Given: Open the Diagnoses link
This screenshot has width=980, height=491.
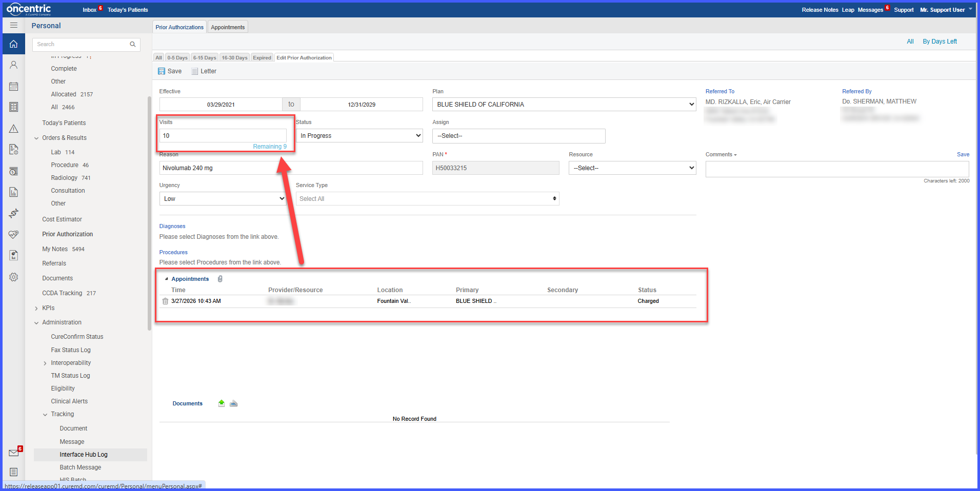Looking at the screenshot, I should click(x=172, y=226).
